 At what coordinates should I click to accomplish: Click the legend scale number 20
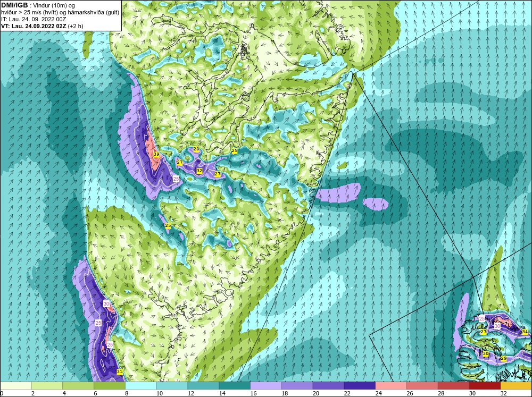pyautogui.click(x=316, y=393)
